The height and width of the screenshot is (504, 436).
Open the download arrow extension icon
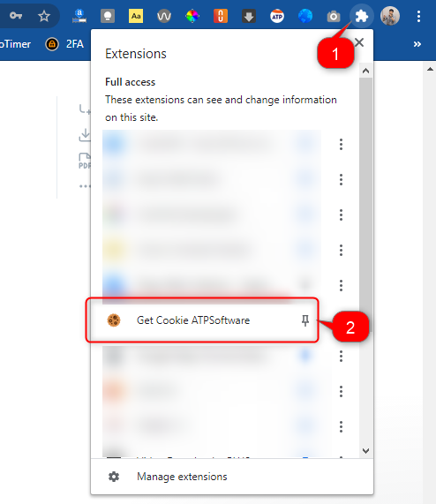click(249, 16)
